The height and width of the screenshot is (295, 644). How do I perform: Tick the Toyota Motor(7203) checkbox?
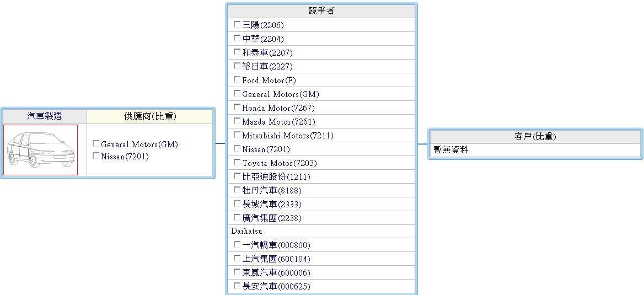pos(237,162)
